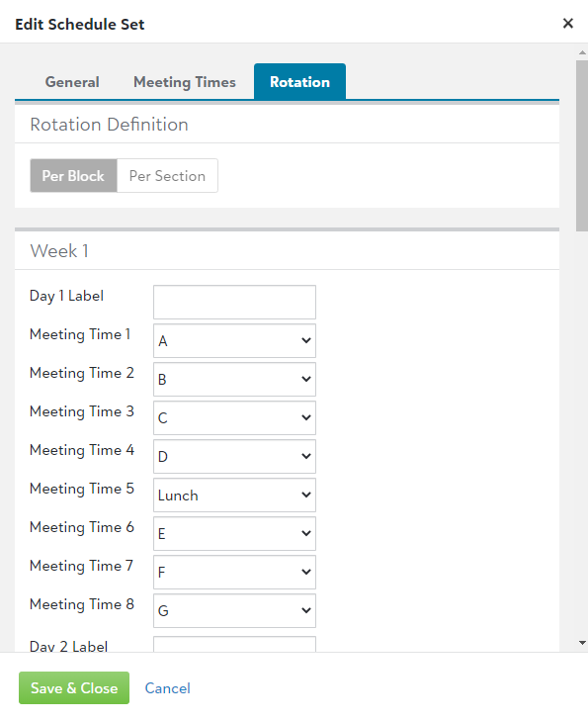
Task: Expand the Meeting Time 3 dropdown
Action: [234, 418]
